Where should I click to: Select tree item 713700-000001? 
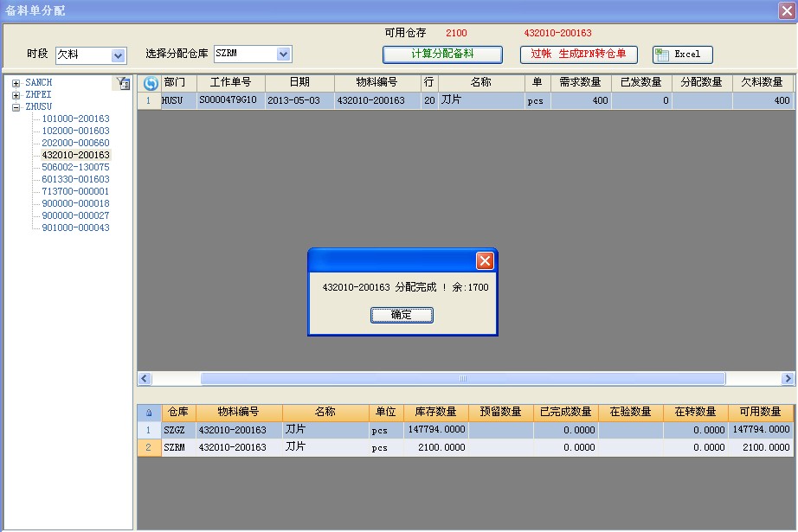click(75, 192)
